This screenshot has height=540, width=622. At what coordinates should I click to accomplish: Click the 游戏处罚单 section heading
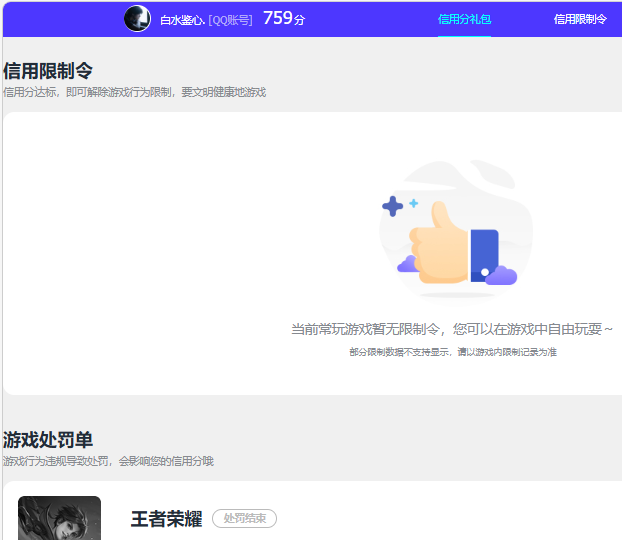48,440
